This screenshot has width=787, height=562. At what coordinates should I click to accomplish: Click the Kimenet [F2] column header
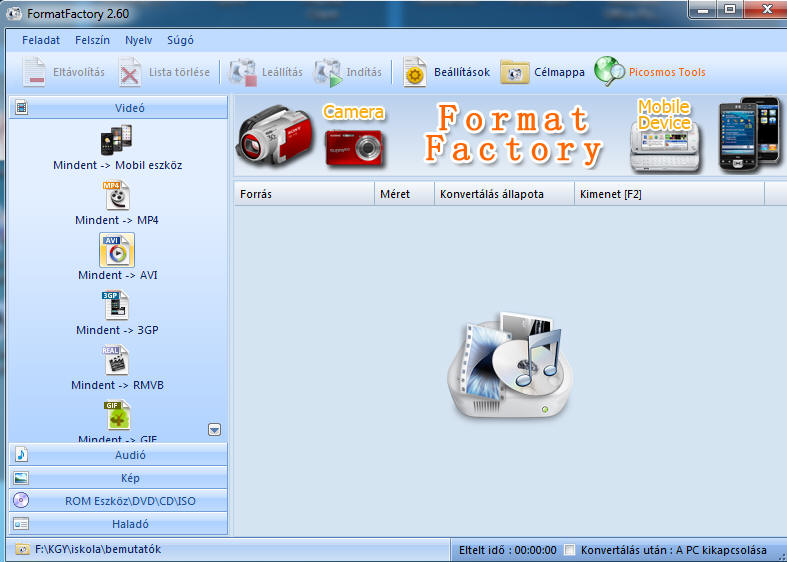(669, 194)
